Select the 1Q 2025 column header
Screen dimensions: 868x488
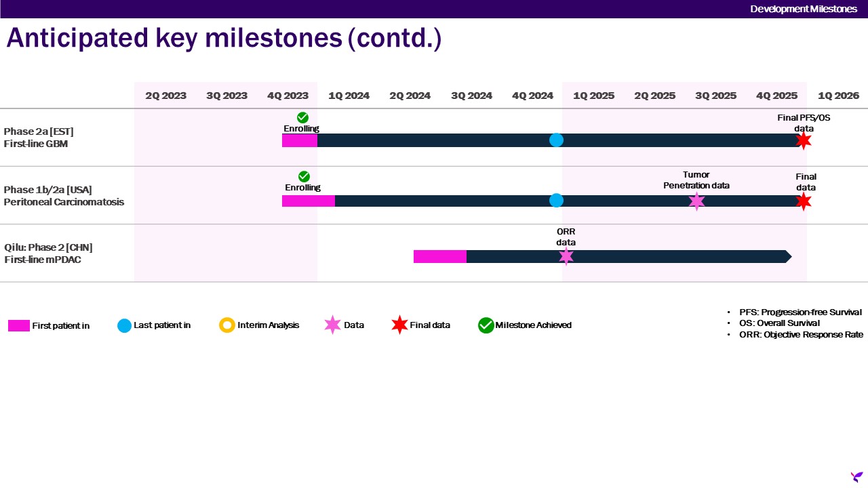[593, 96]
